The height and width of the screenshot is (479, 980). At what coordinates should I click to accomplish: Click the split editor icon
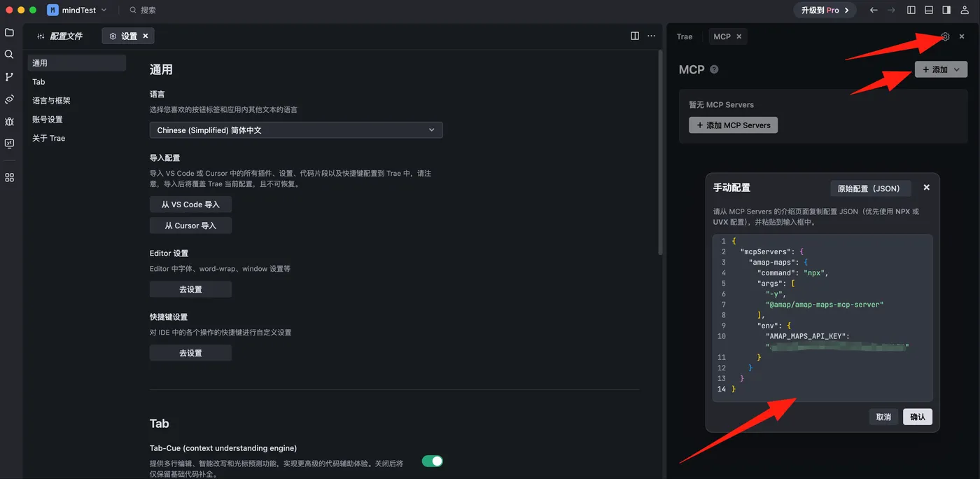(635, 36)
